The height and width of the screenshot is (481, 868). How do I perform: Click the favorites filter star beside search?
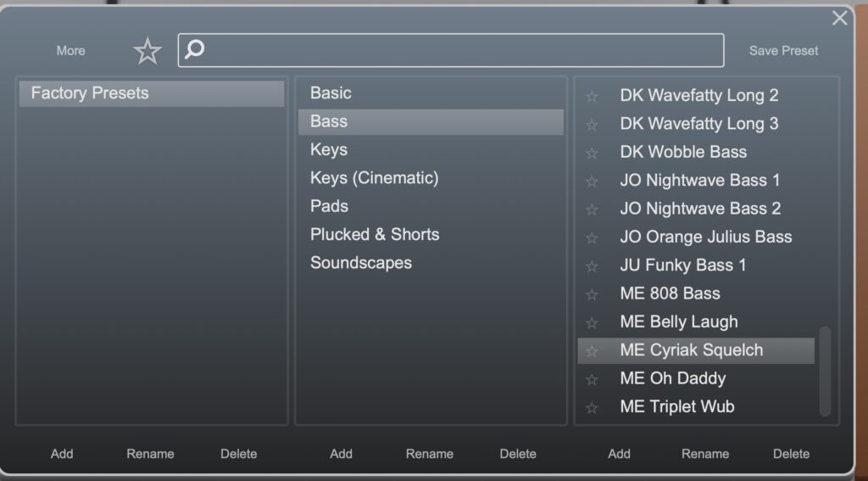(x=147, y=51)
